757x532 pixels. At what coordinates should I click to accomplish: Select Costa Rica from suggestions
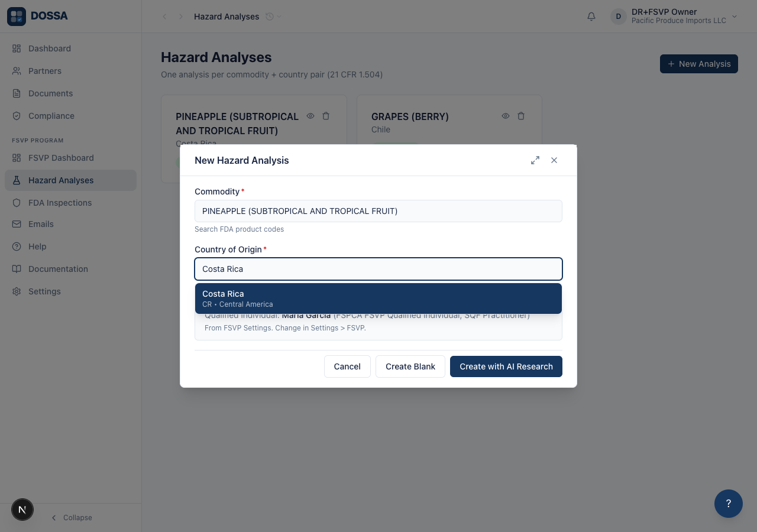point(378,299)
